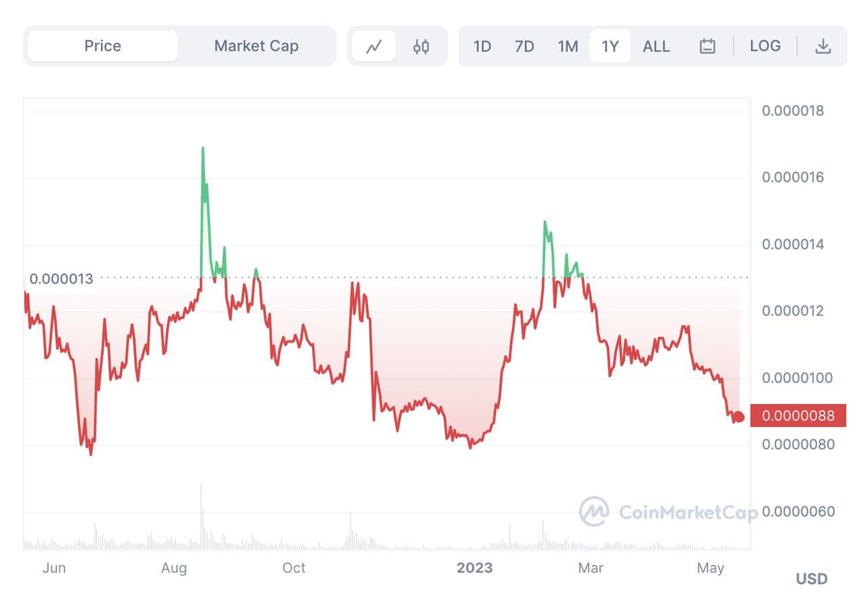Toggle LOG scale on the chart
Viewport: 868px width, 606px height.
click(765, 46)
